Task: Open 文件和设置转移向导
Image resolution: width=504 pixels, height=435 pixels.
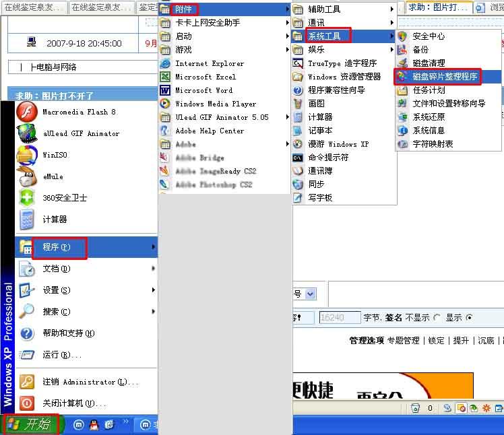Action: coord(448,104)
